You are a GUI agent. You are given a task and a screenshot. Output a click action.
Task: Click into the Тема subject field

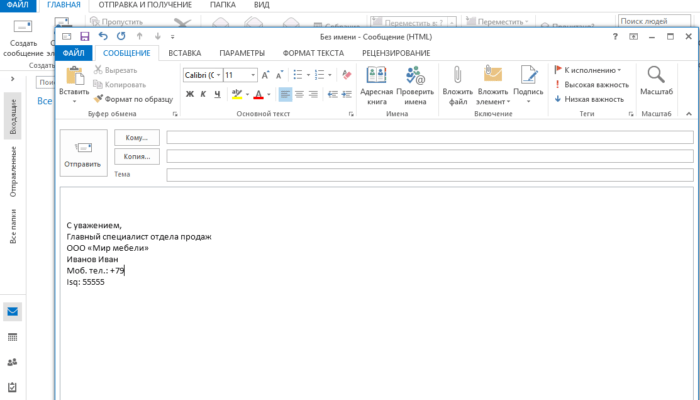430,175
